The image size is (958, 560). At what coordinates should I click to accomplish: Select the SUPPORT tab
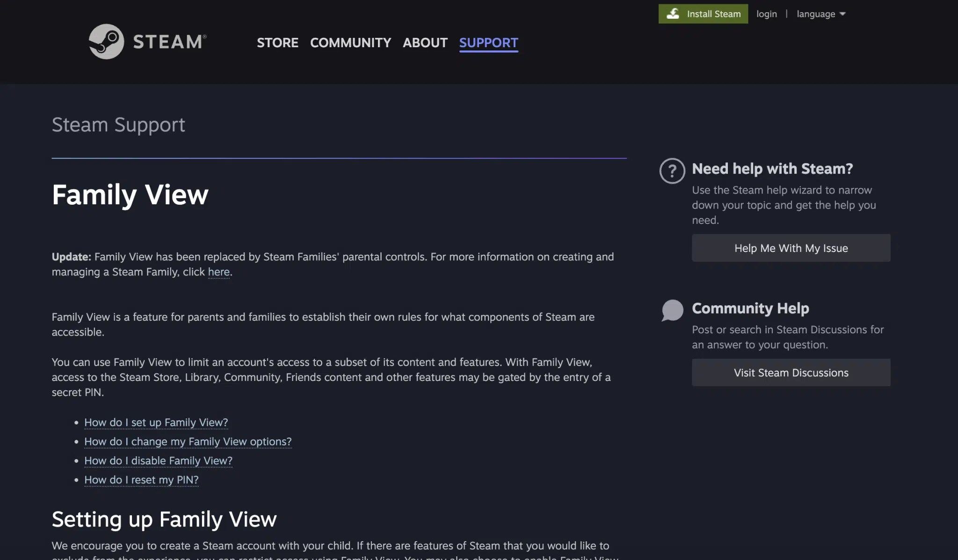click(x=488, y=43)
